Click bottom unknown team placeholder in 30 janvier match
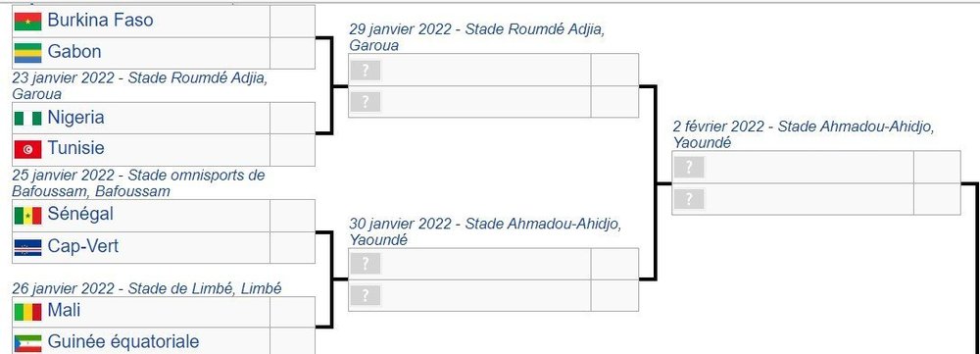980x354 pixels. pyautogui.click(x=366, y=295)
